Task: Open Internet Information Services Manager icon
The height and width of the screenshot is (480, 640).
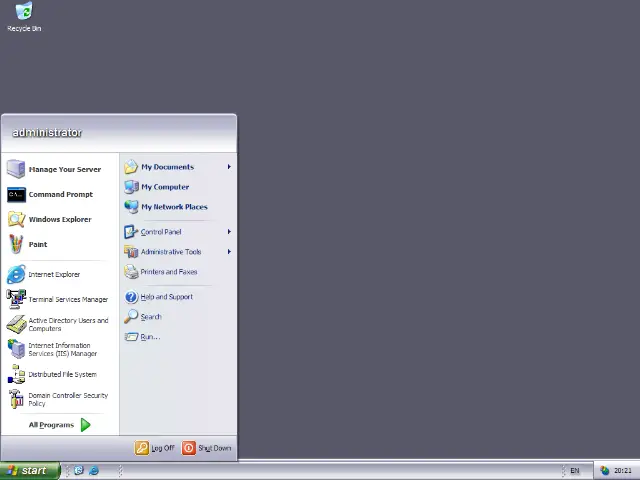Action: tap(16, 349)
